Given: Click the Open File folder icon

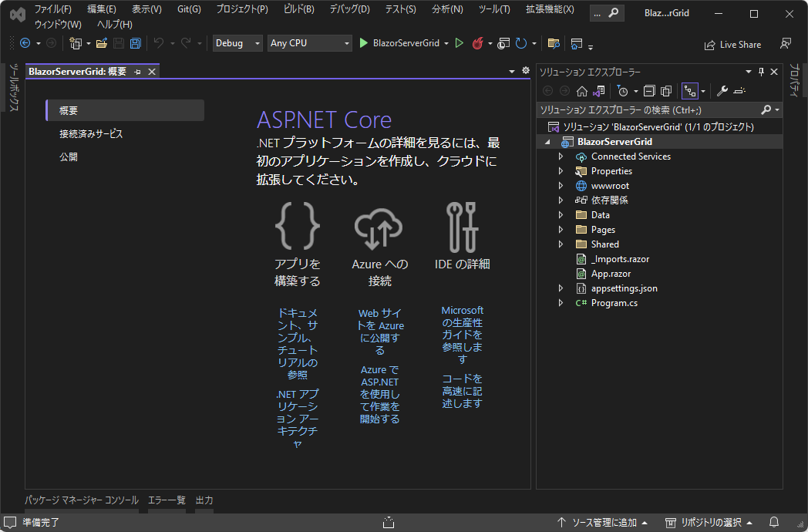Looking at the screenshot, I should (x=102, y=43).
